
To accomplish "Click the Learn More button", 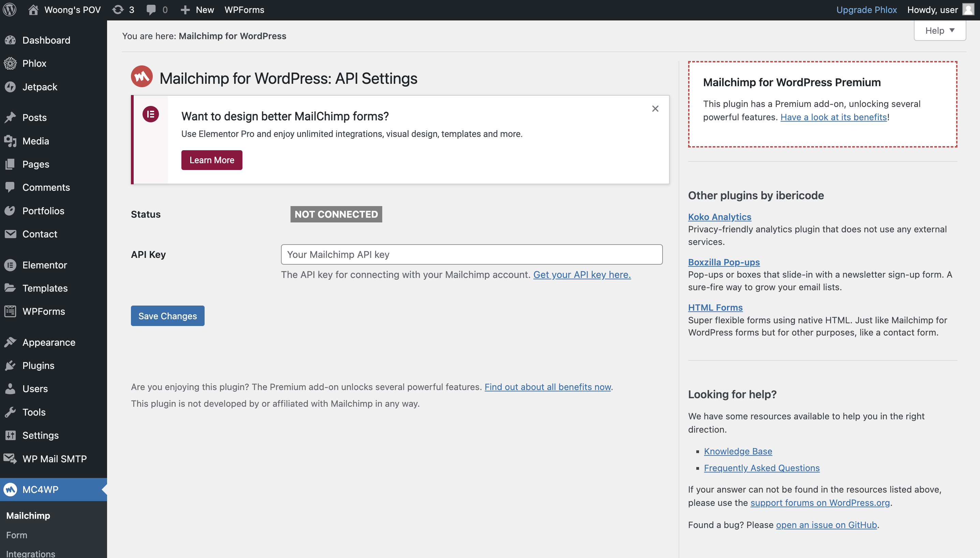I will point(212,160).
